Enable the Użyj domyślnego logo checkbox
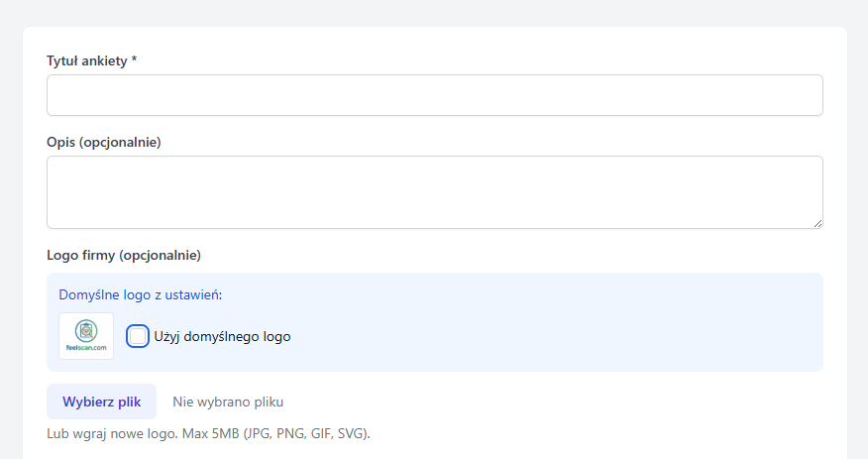 pyautogui.click(x=138, y=336)
